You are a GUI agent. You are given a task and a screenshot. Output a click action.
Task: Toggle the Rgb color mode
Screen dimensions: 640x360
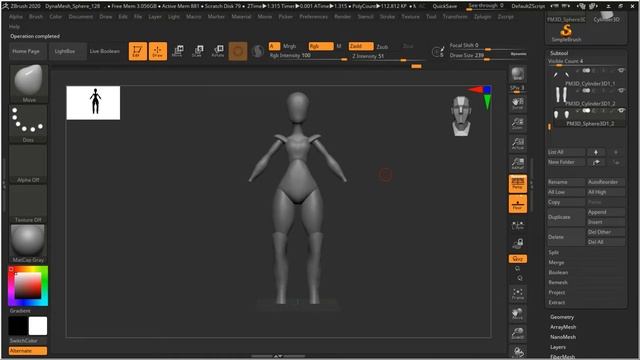[x=321, y=46]
